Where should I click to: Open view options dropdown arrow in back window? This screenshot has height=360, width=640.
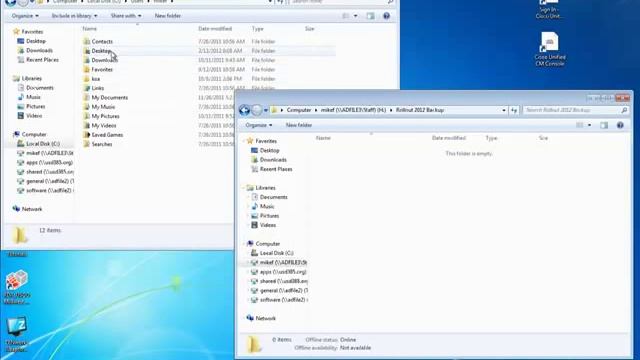(356, 16)
